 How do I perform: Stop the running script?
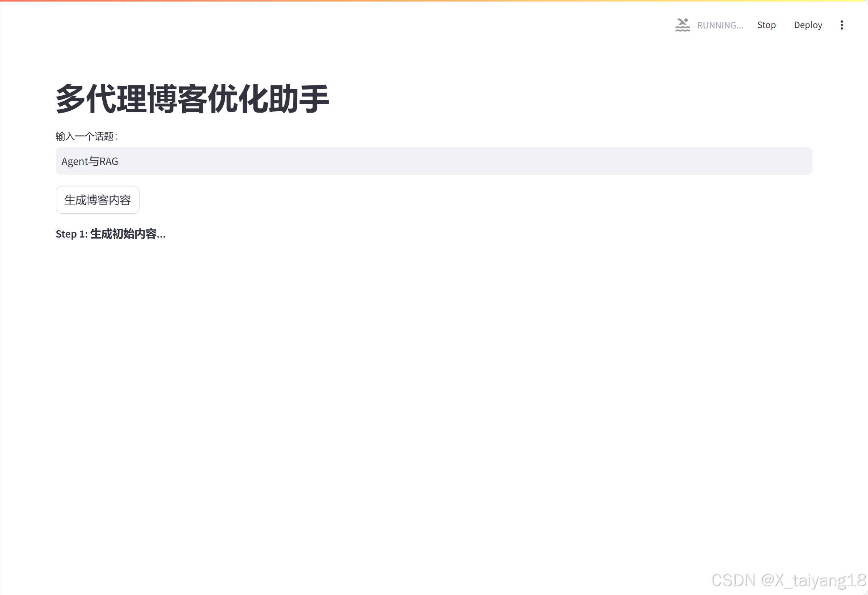(766, 25)
